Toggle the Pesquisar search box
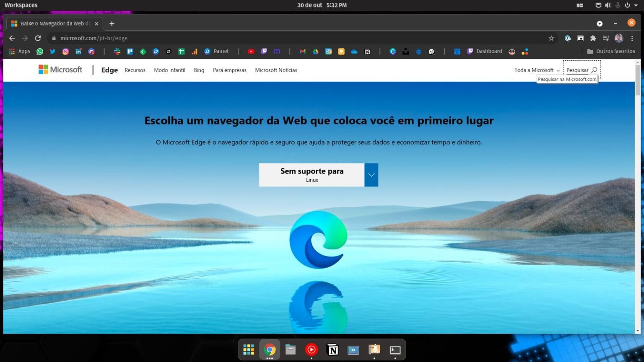The width and height of the screenshot is (644, 362). tap(581, 70)
